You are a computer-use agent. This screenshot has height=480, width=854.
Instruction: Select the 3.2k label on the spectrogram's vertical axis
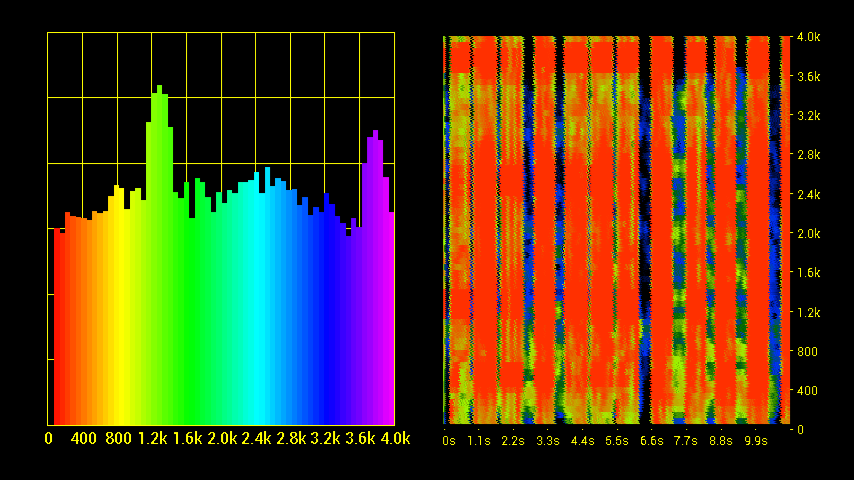[809, 116]
